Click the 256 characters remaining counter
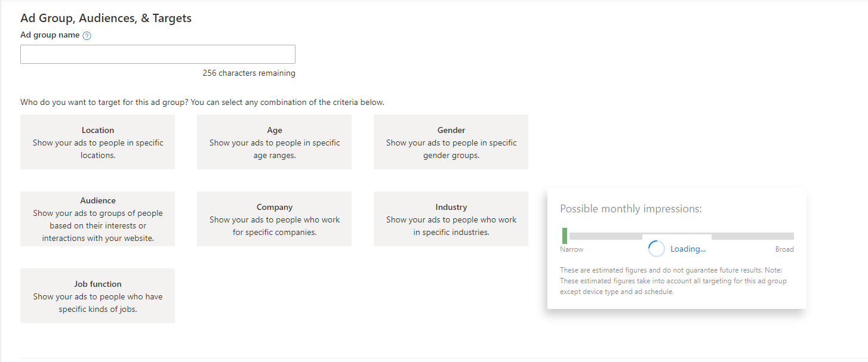Image resolution: width=868 pixels, height=362 pixels. pyautogui.click(x=248, y=73)
